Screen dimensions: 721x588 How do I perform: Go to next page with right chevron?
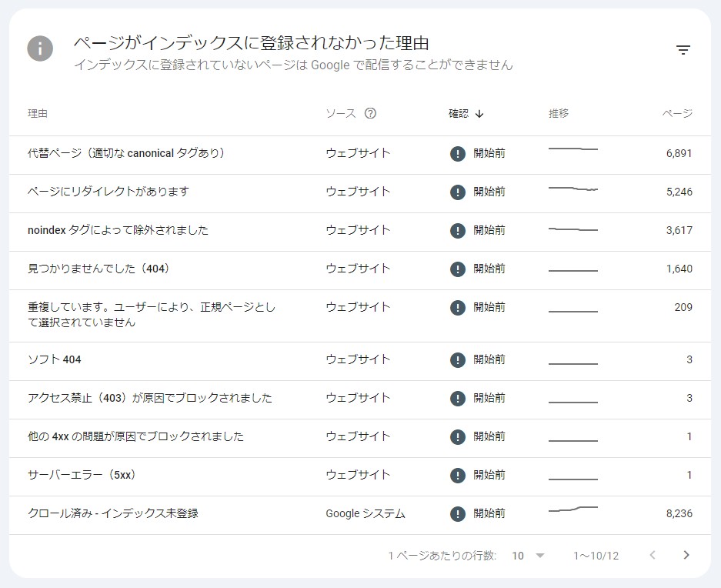point(686,555)
